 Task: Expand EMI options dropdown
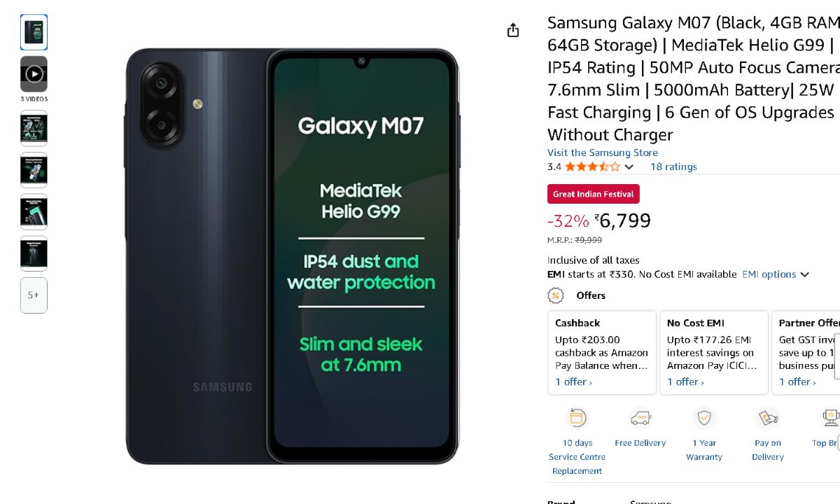(776, 274)
